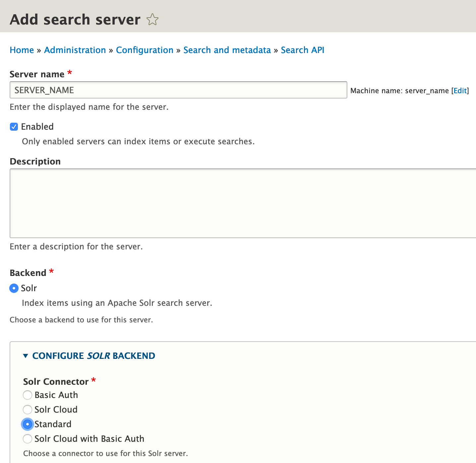Select the Solr Cloud connector
This screenshot has height=463, width=476.
[x=28, y=410]
